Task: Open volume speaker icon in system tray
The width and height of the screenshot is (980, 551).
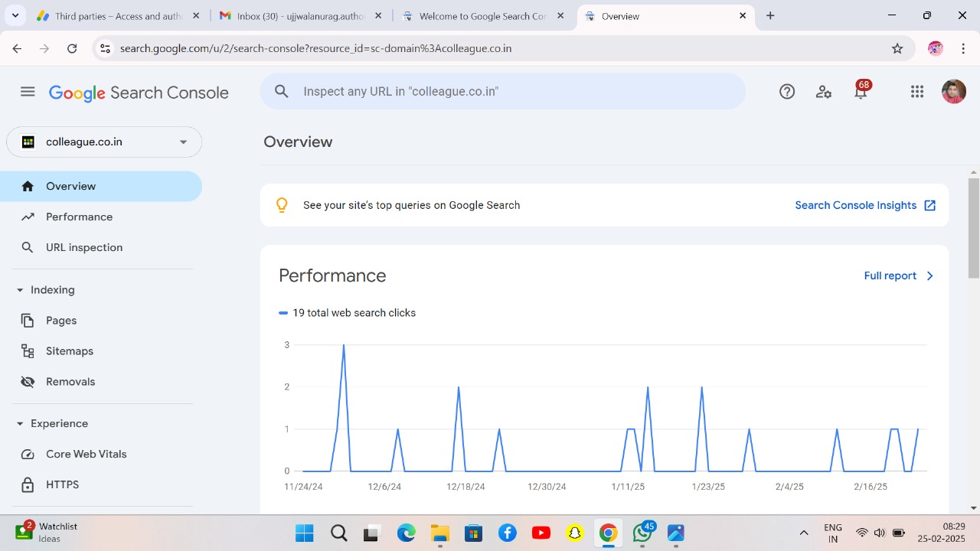Action: [880, 533]
